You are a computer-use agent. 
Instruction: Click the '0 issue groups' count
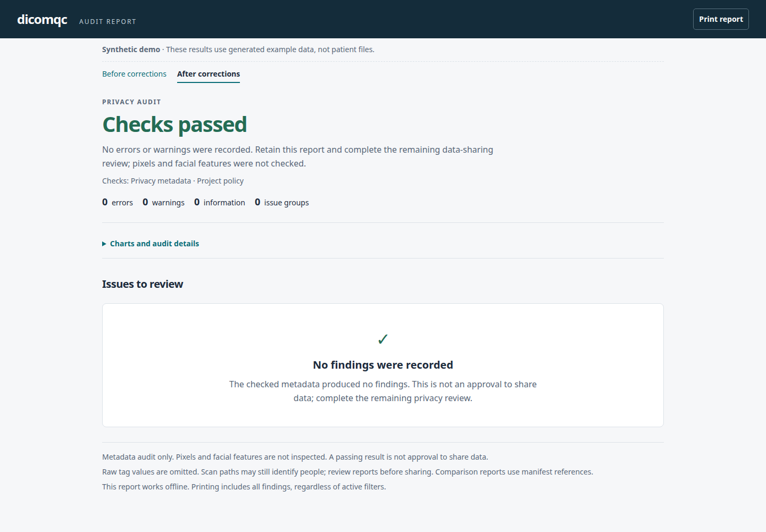282,202
